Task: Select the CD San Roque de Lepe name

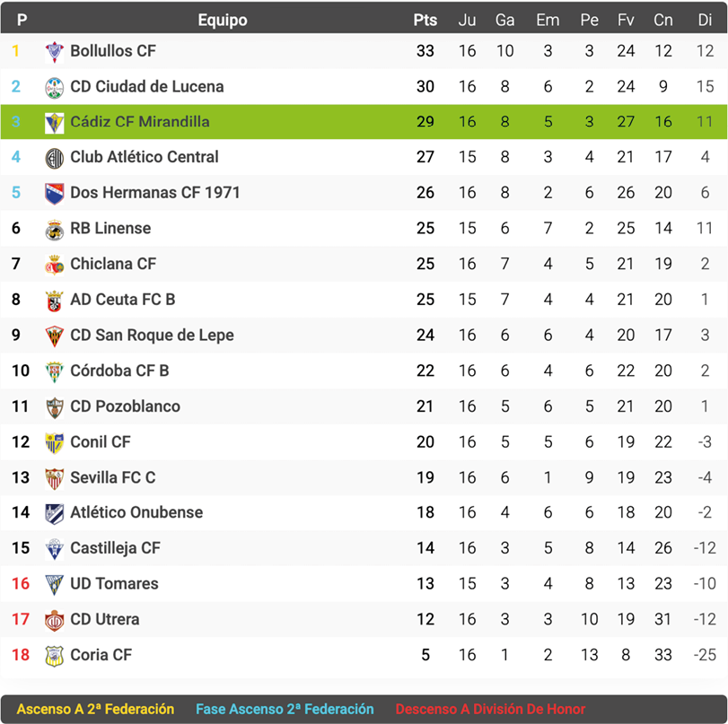Action: (152, 336)
